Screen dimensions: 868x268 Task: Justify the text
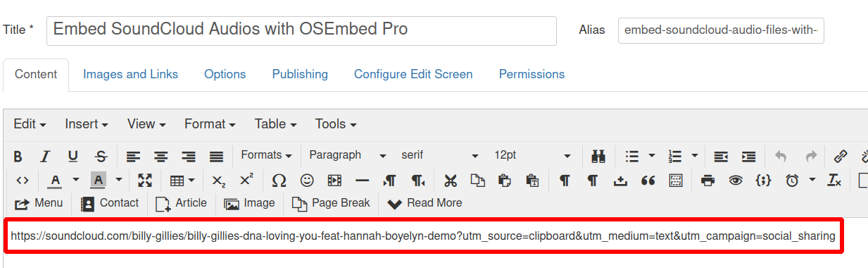click(x=216, y=156)
